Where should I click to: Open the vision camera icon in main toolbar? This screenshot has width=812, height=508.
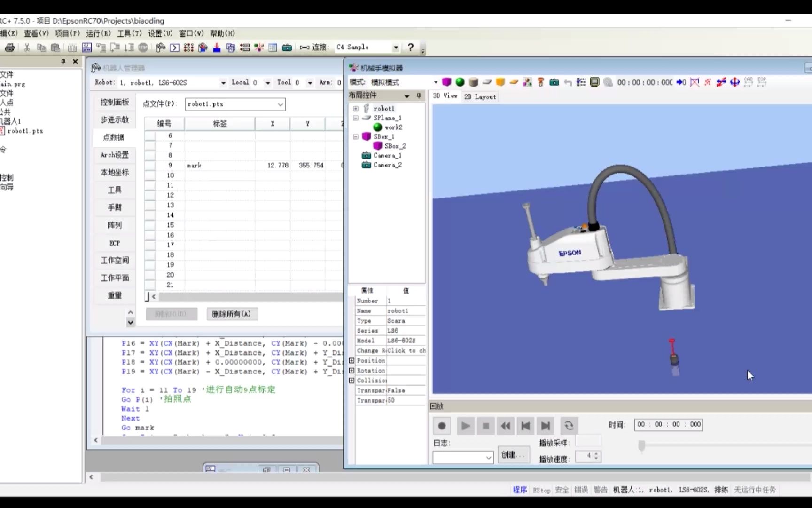tap(287, 48)
